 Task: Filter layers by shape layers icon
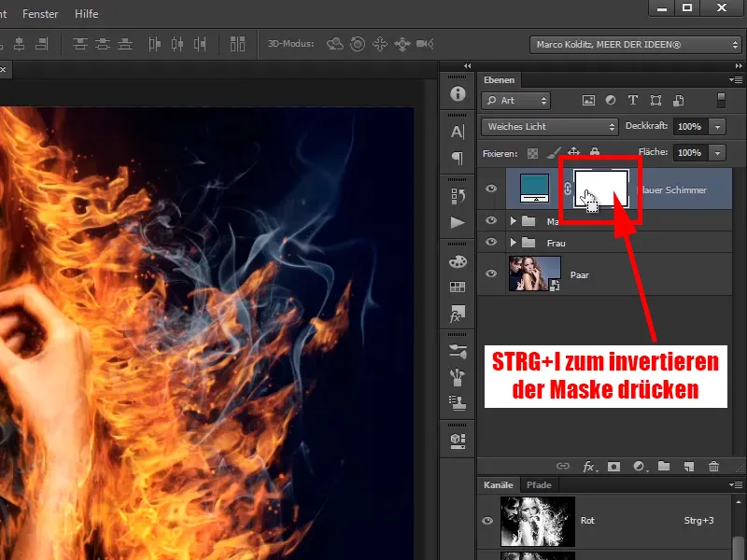[x=655, y=101]
